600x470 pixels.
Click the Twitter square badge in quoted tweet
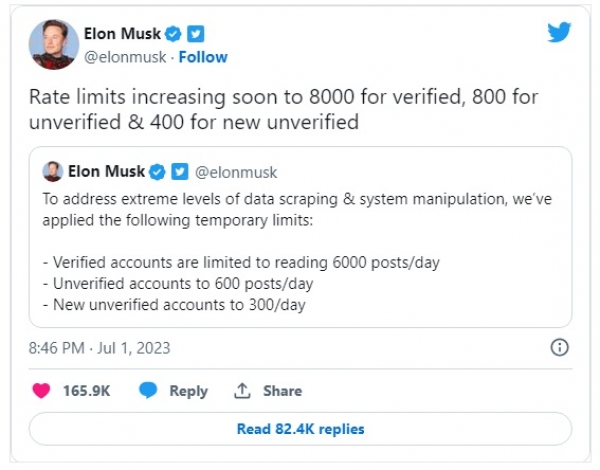(180, 171)
